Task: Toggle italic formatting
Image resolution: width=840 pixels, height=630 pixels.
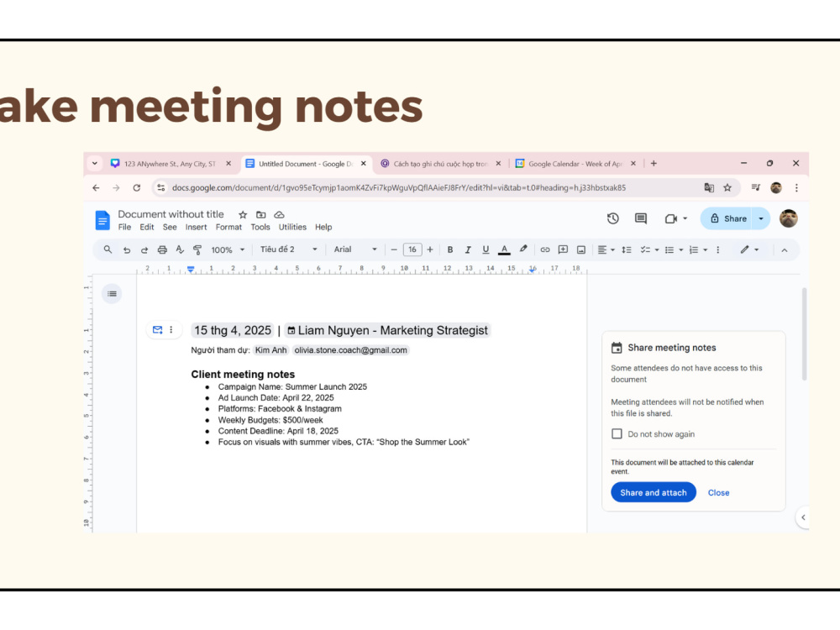Action: (x=468, y=249)
